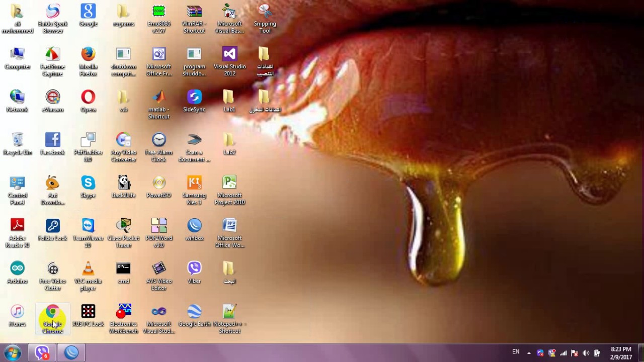The image size is (644, 362).
Task: Select Microsoft Visual Basic icon
Action: click(x=229, y=19)
